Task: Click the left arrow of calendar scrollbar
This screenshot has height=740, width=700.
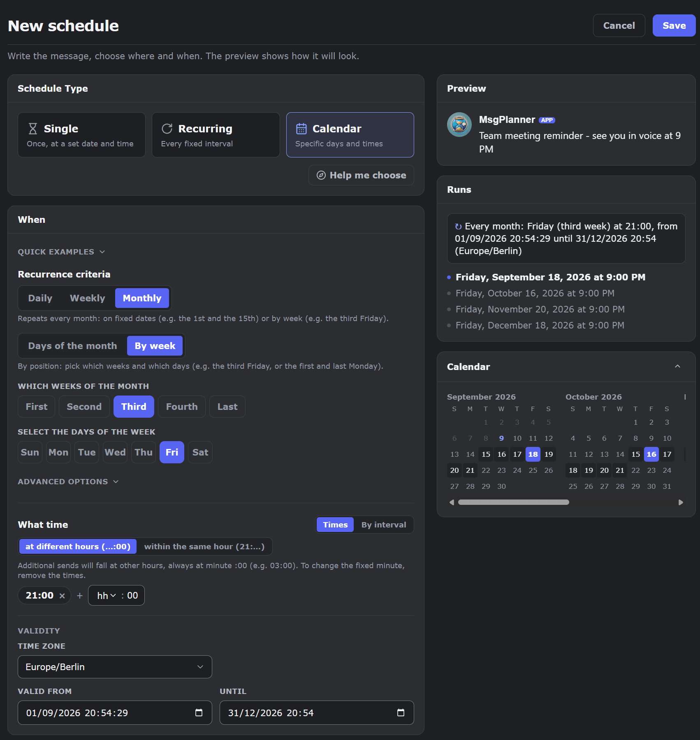Action: [452, 502]
